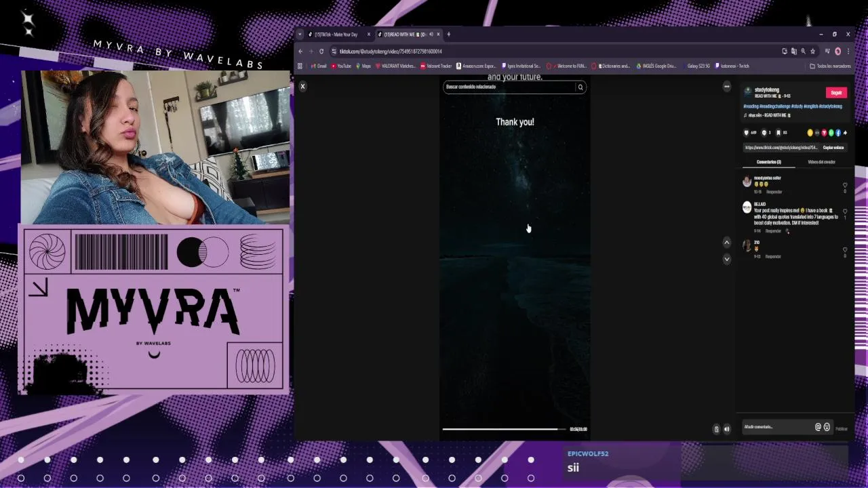Like the video with the heart icon
This screenshot has height=488, width=868.
(x=746, y=133)
